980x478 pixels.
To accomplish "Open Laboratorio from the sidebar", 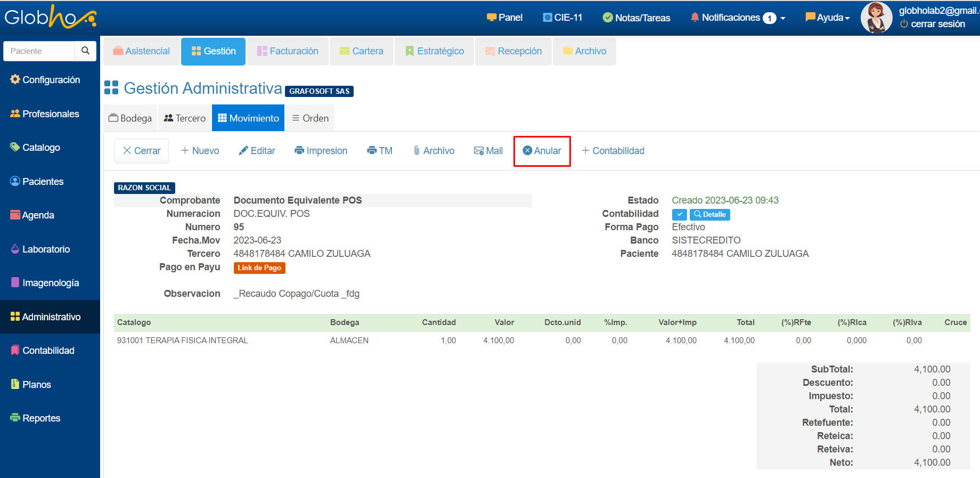I will (46, 249).
